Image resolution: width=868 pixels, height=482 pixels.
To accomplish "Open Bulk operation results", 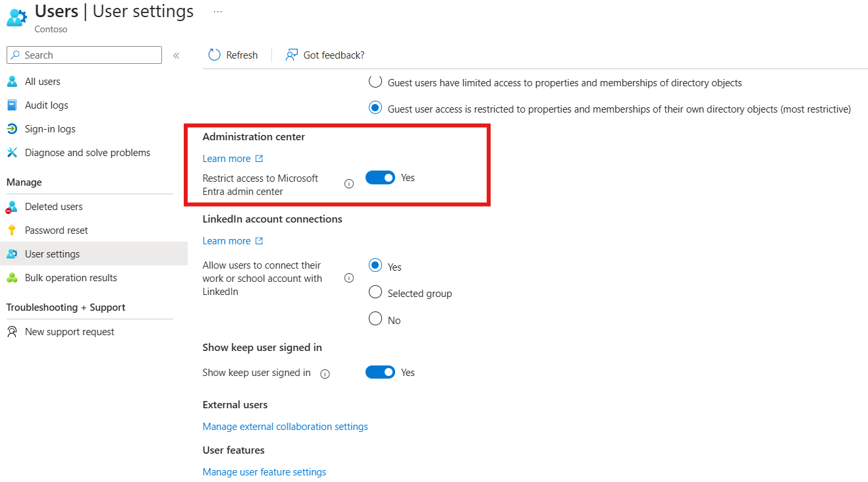I will (70, 277).
